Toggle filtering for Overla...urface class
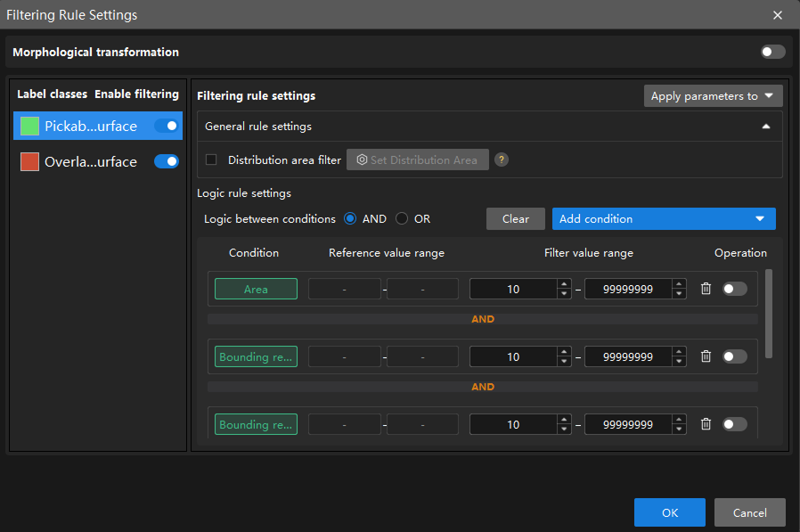Image resolution: width=800 pixels, height=532 pixels. coord(167,161)
